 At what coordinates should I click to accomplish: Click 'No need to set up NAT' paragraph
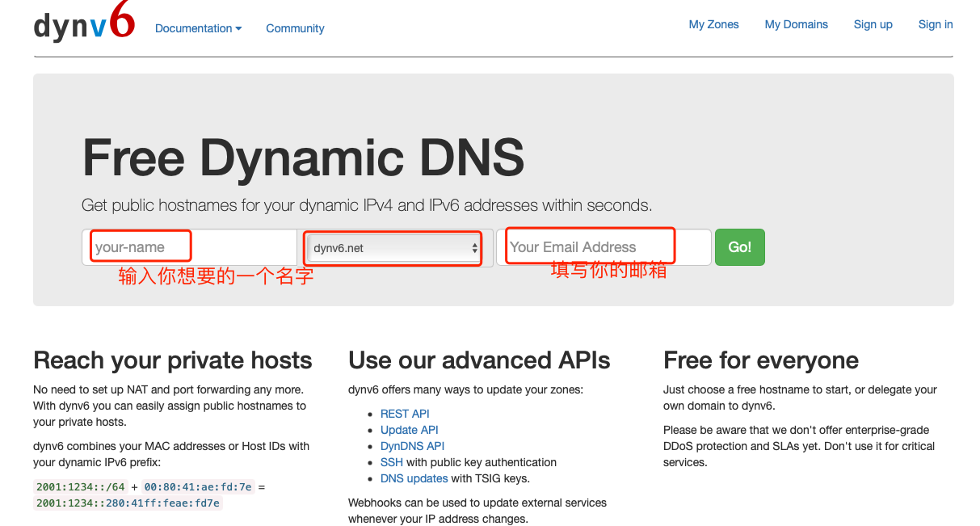(170, 406)
